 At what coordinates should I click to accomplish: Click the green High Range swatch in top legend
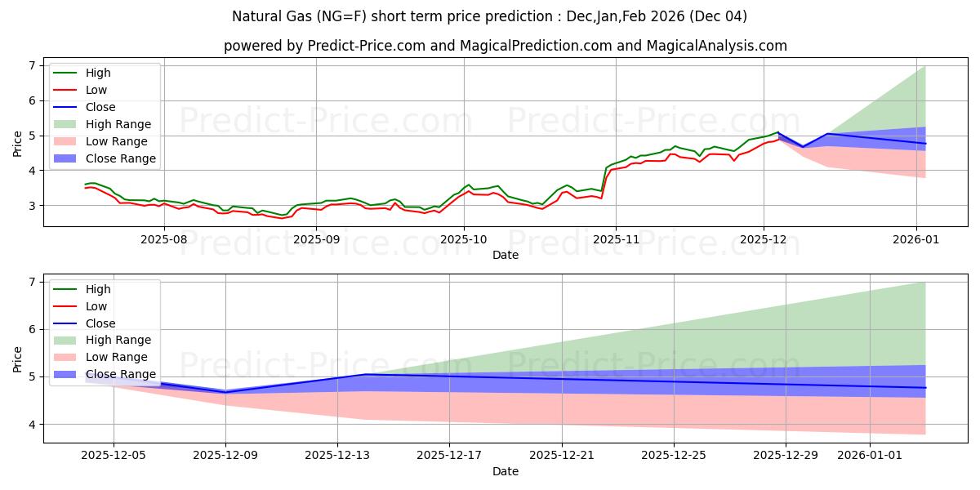pyautogui.click(x=65, y=124)
